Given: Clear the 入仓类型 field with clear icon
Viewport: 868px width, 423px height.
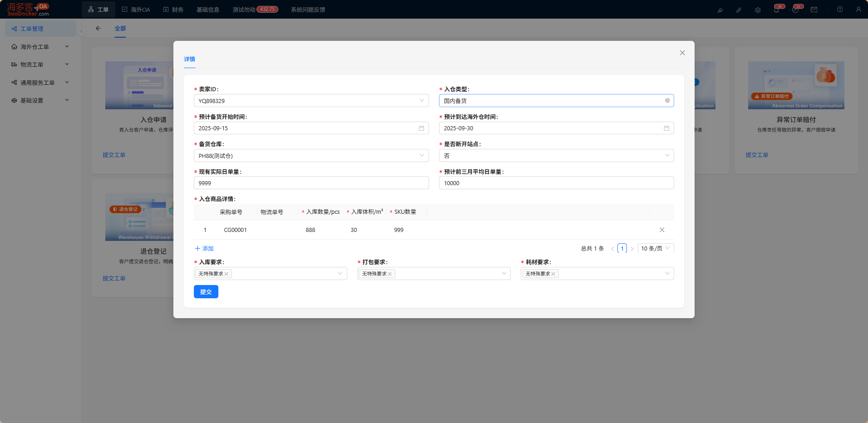Looking at the screenshot, I should pyautogui.click(x=667, y=101).
